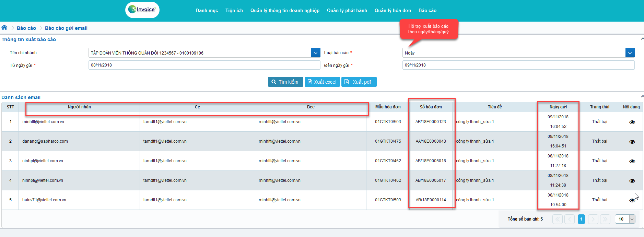
Task: Collapse the Thông tin xuất báo cáo panel
Action: [x=642, y=39]
